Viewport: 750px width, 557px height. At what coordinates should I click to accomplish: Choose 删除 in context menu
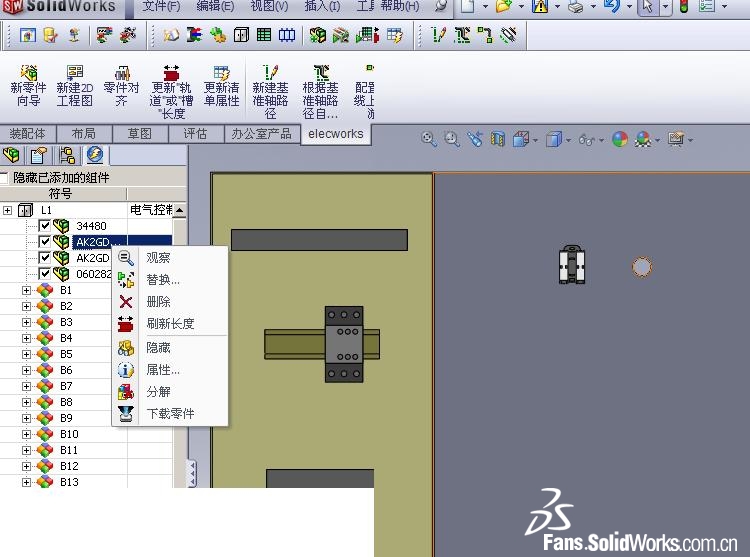pyautogui.click(x=170, y=302)
